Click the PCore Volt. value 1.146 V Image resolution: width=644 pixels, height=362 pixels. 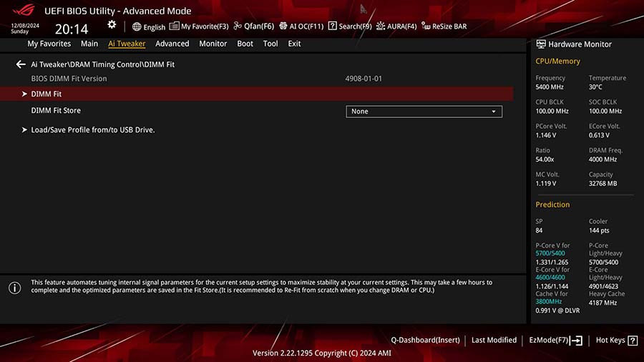546,135
